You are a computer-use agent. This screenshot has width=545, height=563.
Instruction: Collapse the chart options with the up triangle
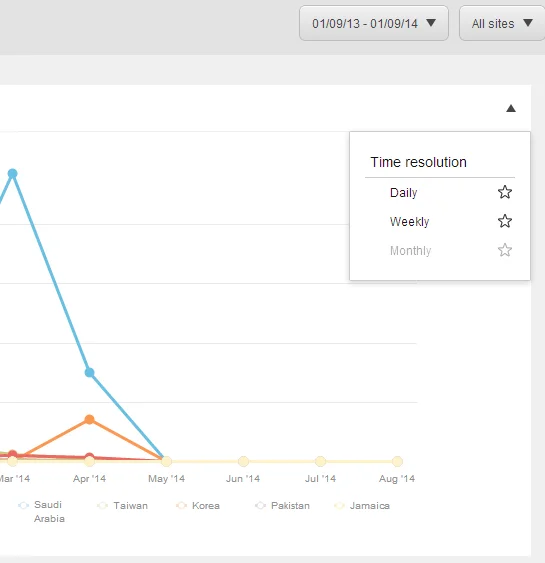pyautogui.click(x=511, y=108)
